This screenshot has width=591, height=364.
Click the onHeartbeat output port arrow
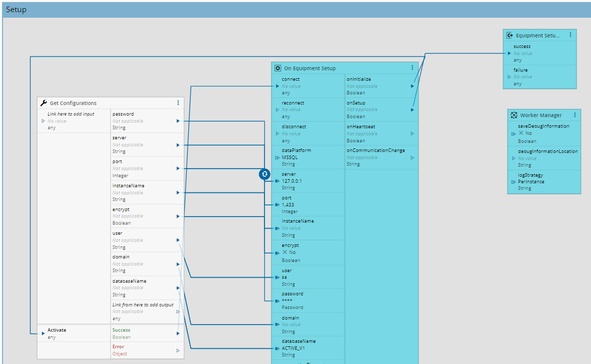click(x=412, y=134)
